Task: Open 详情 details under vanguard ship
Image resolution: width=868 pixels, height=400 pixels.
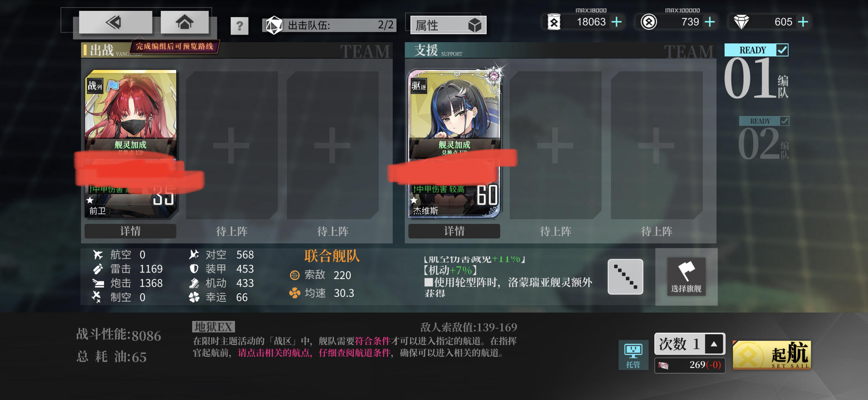Action: coord(130,231)
